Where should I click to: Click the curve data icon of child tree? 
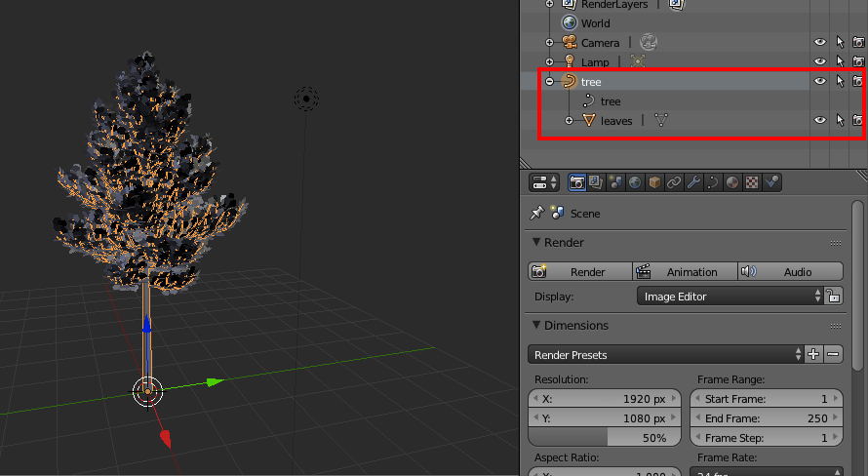pyautogui.click(x=588, y=100)
